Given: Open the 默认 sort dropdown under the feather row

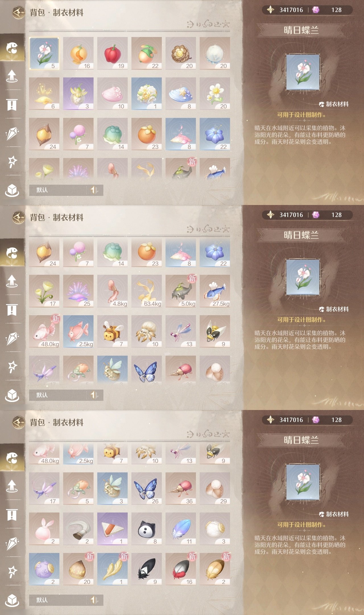Looking at the screenshot, I should pyautogui.click(x=58, y=600).
